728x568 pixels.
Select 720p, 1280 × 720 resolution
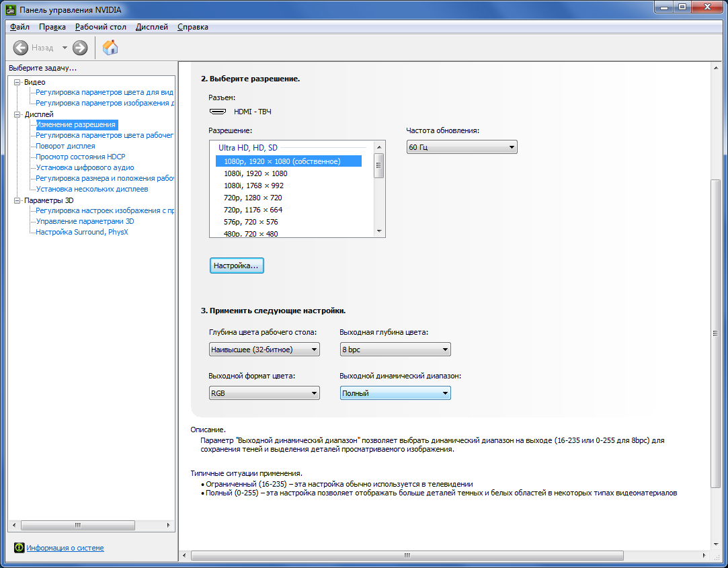click(x=253, y=198)
